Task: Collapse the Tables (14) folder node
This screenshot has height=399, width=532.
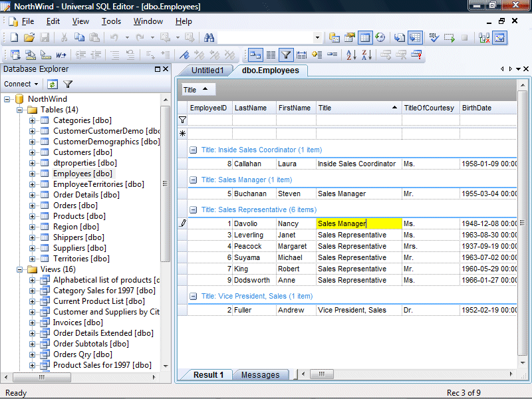Action: point(20,110)
